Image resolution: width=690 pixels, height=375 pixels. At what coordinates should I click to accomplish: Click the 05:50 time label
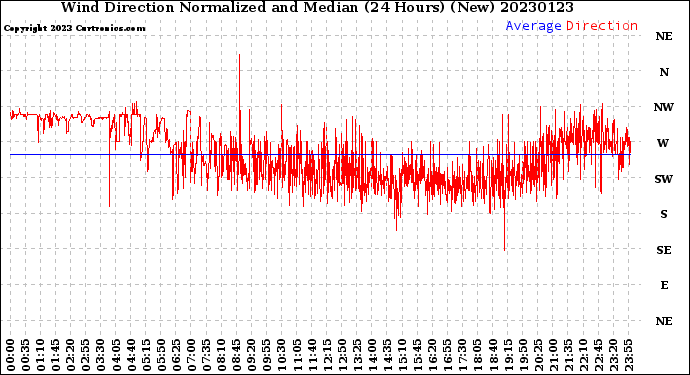[161, 356]
